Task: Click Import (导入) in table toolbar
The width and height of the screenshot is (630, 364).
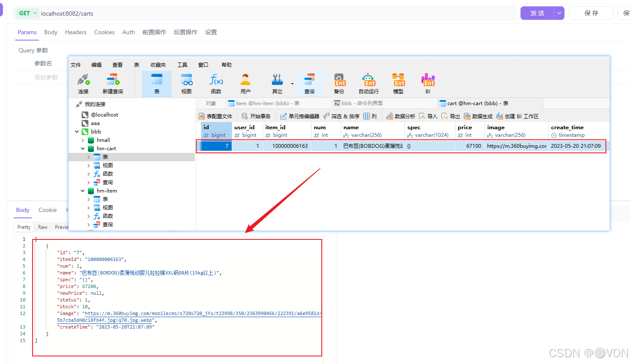Action: 428,116
